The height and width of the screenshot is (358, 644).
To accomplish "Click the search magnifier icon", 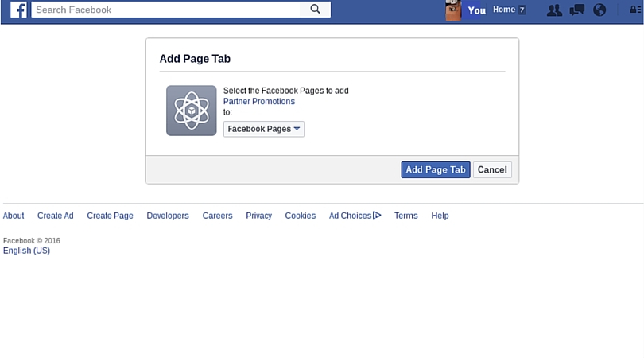I will (315, 10).
